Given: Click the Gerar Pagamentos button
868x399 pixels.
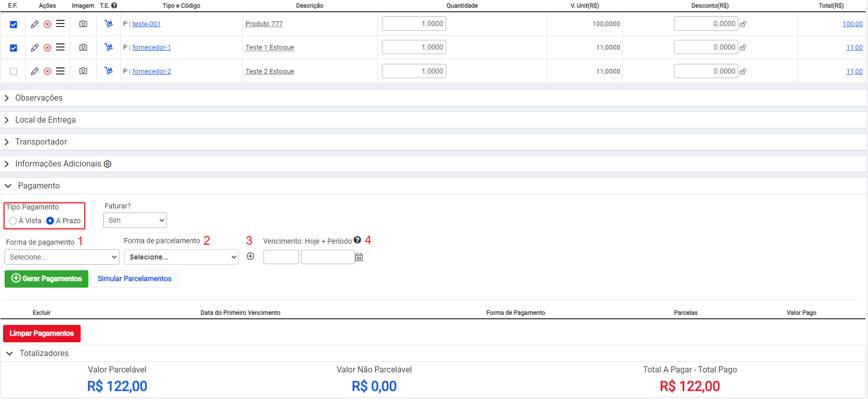Looking at the screenshot, I should (46, 278).
